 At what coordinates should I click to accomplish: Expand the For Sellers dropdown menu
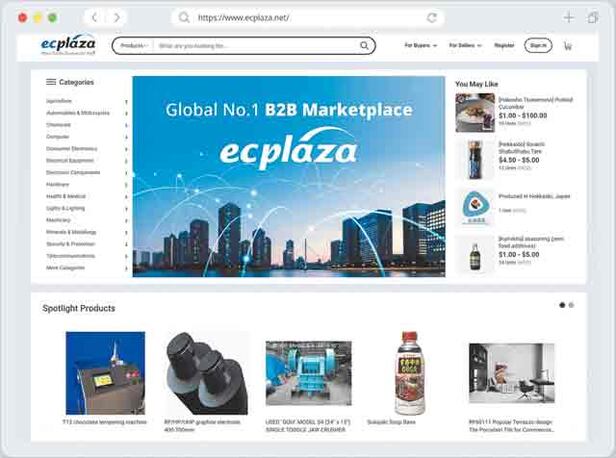[x=465, y=46]
